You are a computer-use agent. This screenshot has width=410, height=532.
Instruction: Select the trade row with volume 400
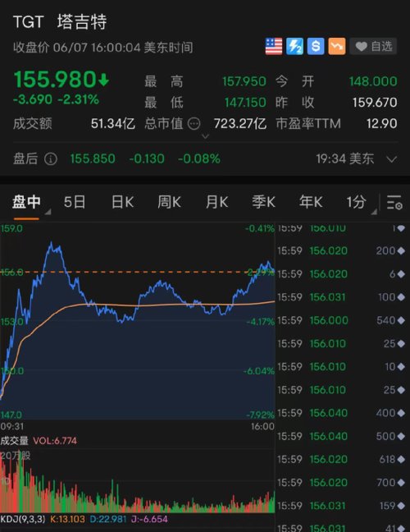click(x=342, y=413)
